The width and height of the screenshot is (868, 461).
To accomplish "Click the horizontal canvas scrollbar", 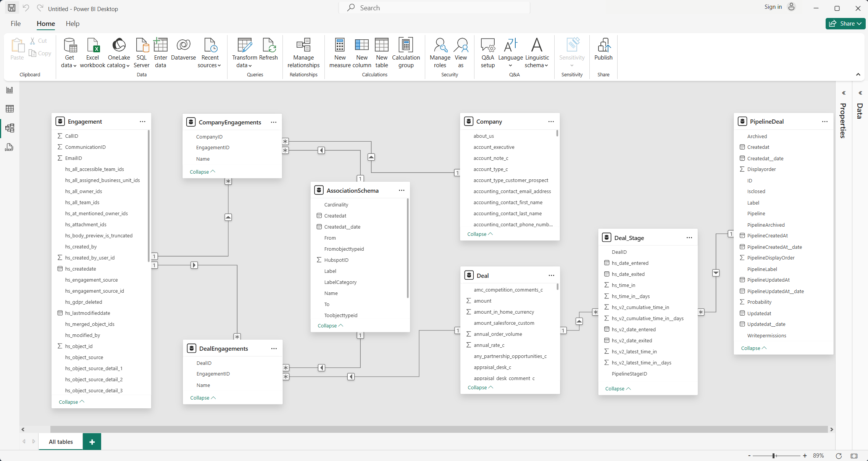I will [439, 429].
